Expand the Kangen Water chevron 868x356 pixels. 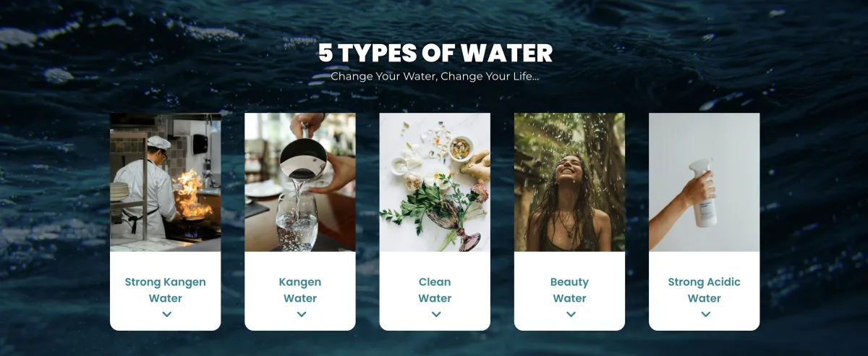(301, 314)
